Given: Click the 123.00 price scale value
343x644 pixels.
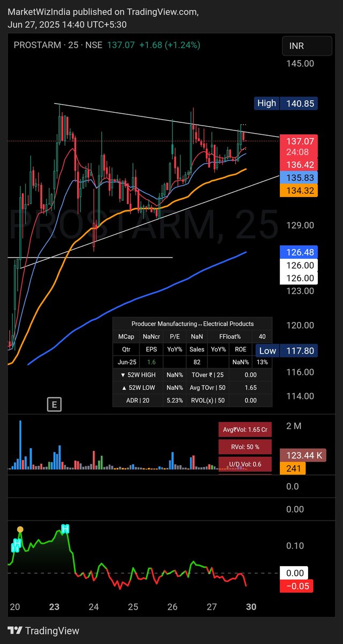Looking at the screenshot, I should coord(300,291).
